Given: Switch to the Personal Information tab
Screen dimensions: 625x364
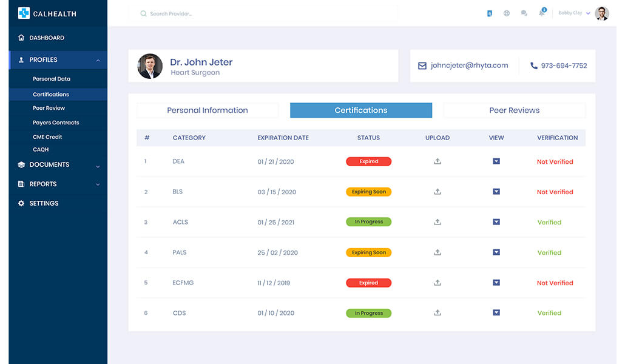Looking at the screenshot, I should click(x=207, y=110).
